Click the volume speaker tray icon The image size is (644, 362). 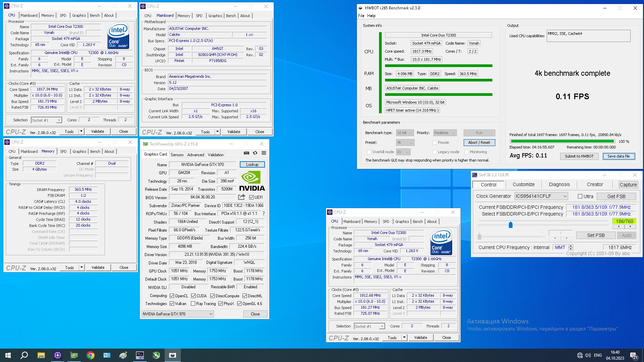pos(588,355)
